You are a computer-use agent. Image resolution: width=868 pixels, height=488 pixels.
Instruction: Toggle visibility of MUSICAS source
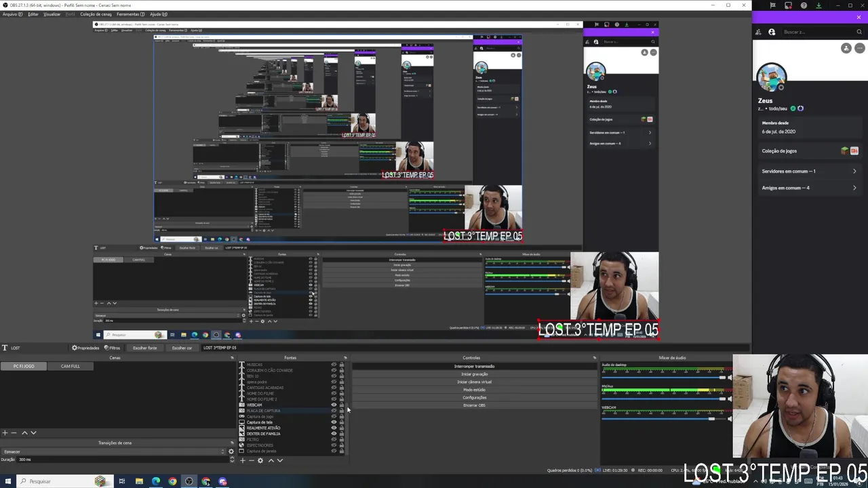point(334,365)
